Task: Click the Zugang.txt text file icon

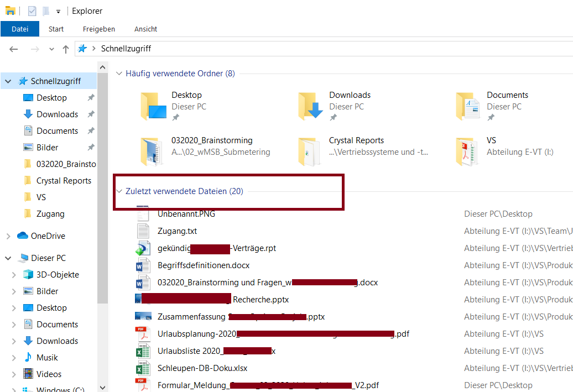Action: pos(143,231)
